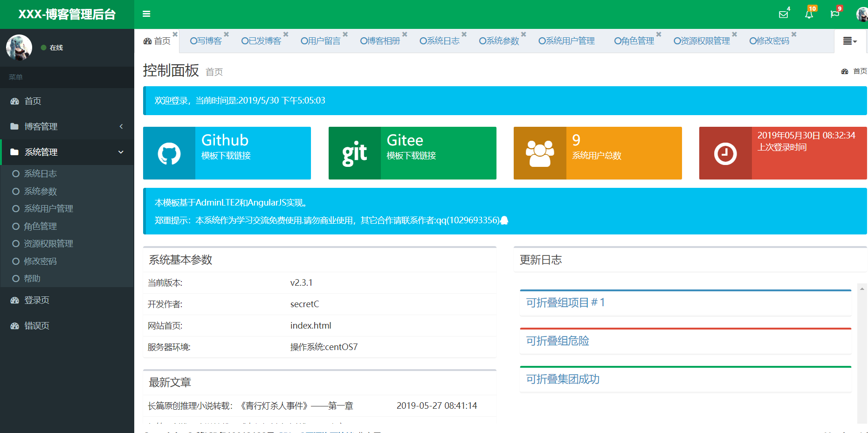Close the 博客相册 tab

coord(405,34)
